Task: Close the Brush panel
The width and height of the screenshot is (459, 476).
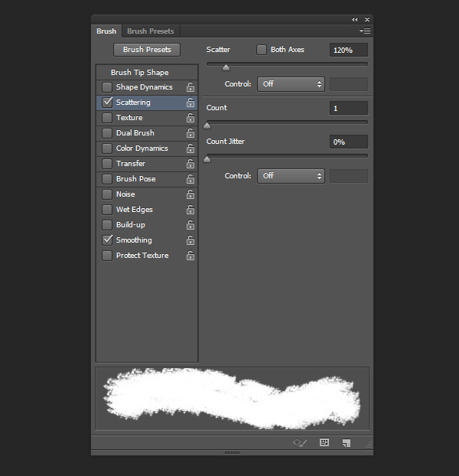Action: coord(367,19)
